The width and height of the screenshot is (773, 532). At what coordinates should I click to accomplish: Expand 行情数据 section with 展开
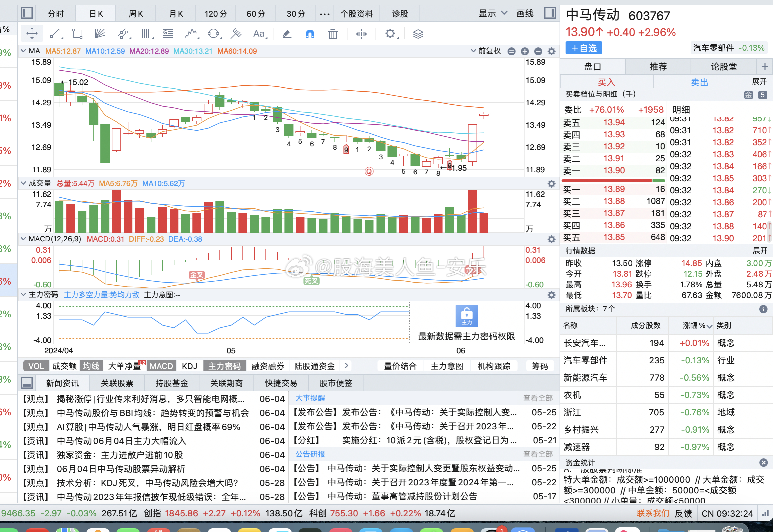tap(760, 251)
